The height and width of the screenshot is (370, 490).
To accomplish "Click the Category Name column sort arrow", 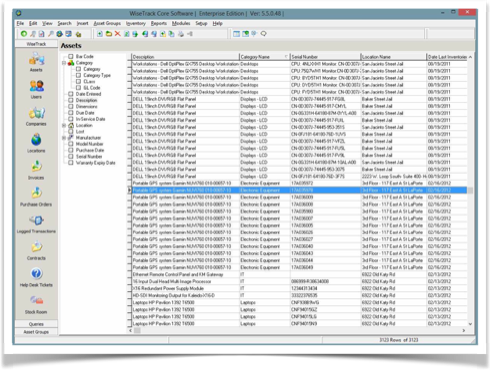I will click(x=286, y=57).
